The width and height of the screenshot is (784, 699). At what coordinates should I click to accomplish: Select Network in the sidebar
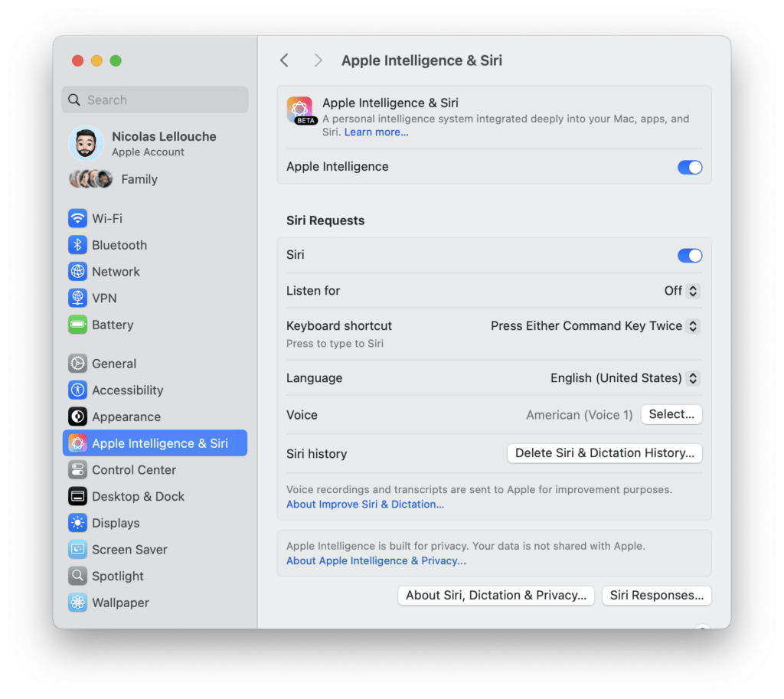click(155, 272)
